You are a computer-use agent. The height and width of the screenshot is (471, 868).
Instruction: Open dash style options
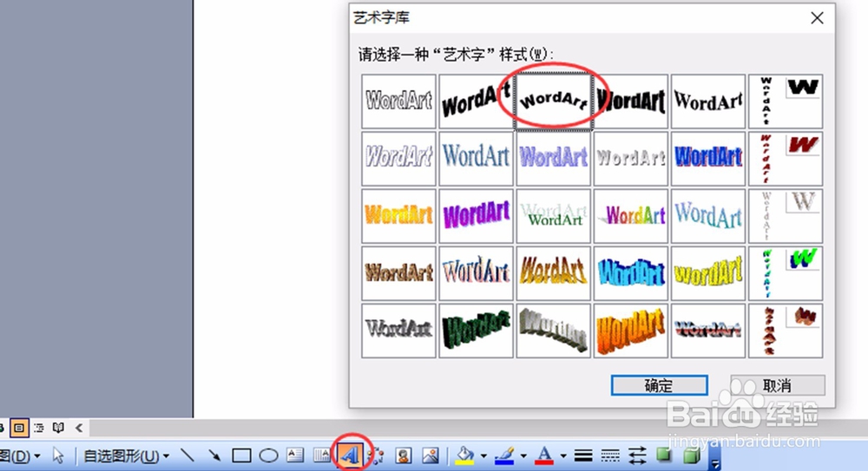click(x=610, y=455)
